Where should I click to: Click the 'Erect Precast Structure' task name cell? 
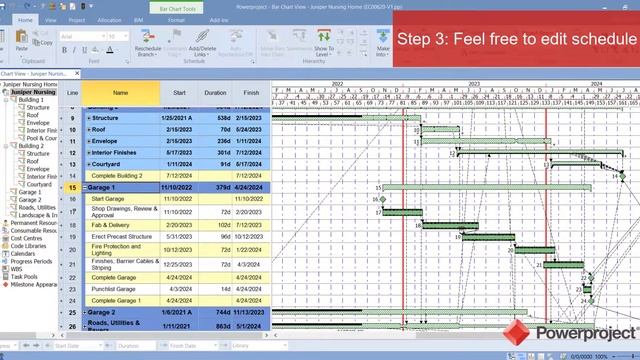click(122, 237)
